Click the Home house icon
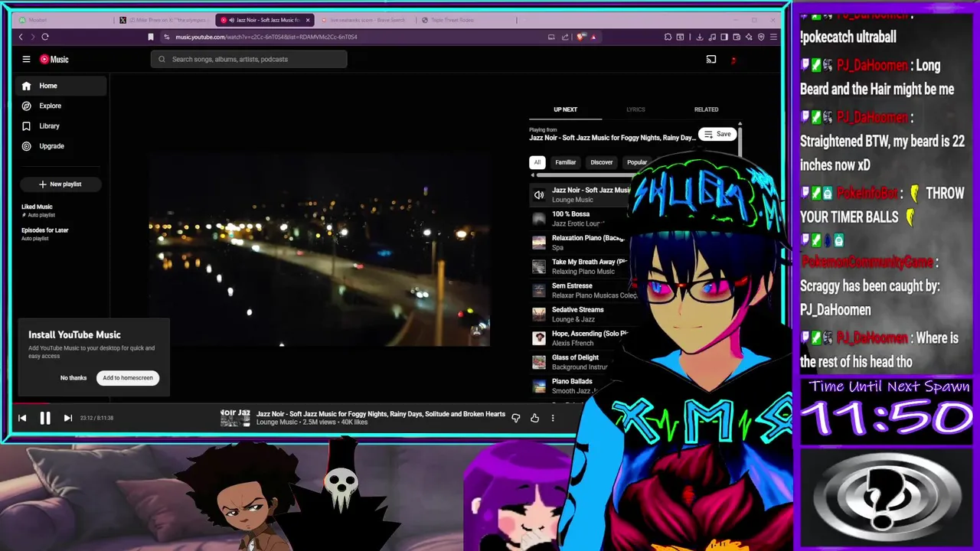 [x=26, y=86]
